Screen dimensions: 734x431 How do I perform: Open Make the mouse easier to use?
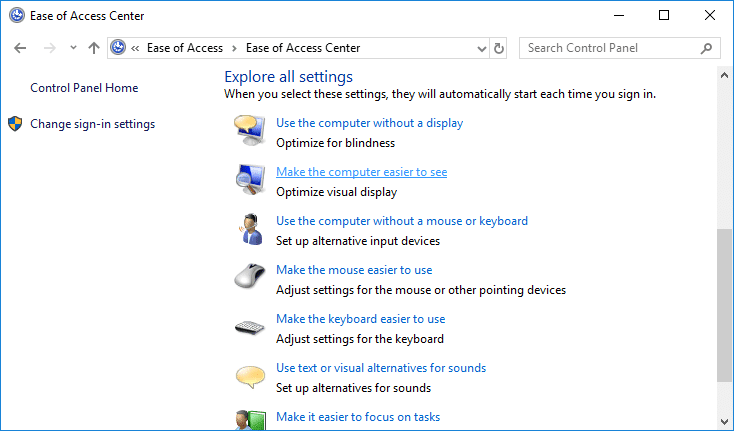pos(354,270)
